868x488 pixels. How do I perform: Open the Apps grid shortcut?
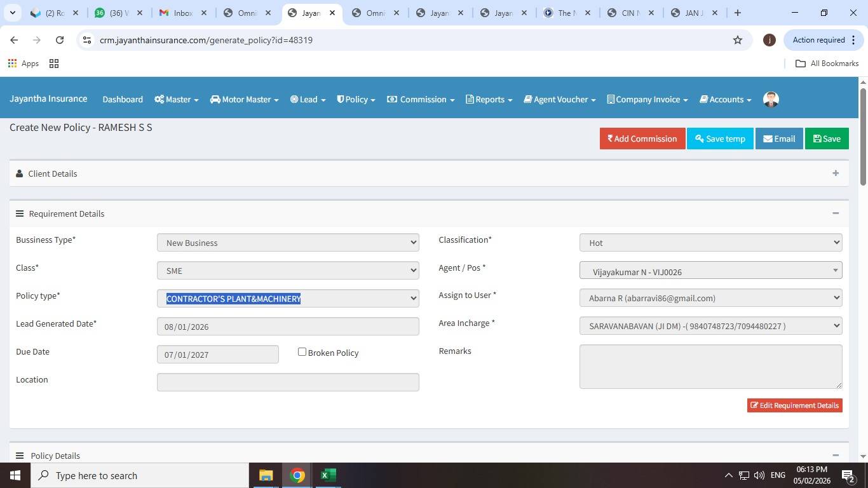(24, 64)
